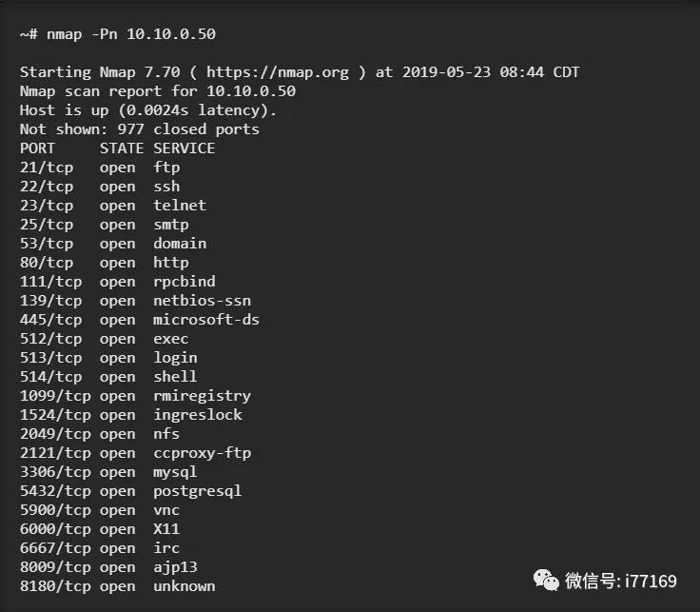The width and height of the screenshot is (700, 612).
Task: Click the 80/tcp http entry
Action: pyautogui.click(x=105, y=263)
